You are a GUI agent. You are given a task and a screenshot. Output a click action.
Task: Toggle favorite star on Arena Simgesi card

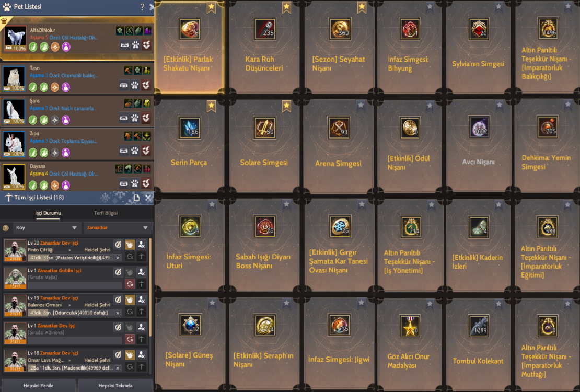click(361, 106)
